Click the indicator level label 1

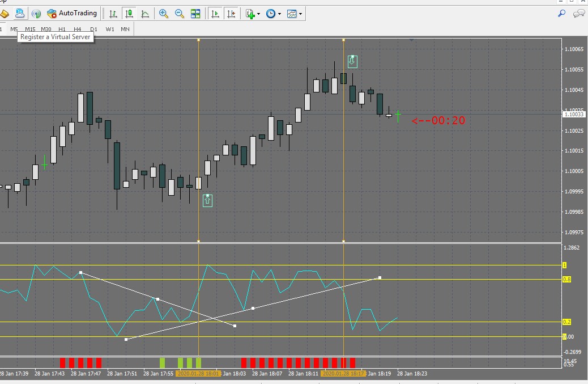(x=564, y=265)
